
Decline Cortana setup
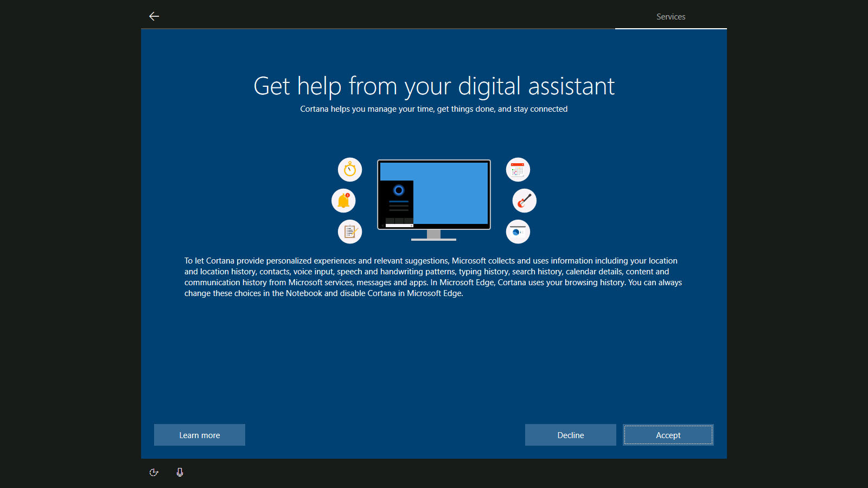click(570, 435)
